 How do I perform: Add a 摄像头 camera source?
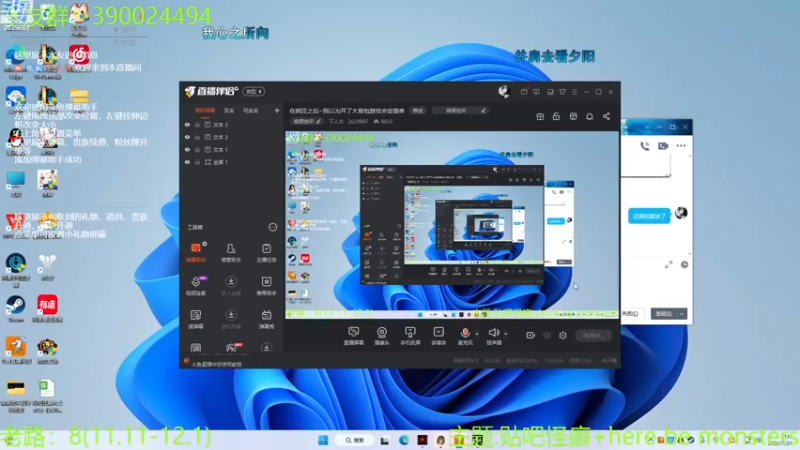click(x=382, y=336)
